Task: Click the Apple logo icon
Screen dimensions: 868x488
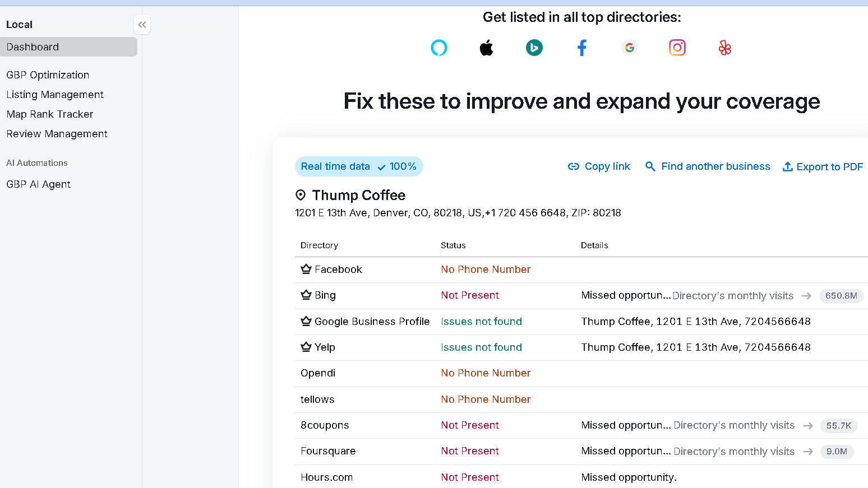Action: click(486, 48)
